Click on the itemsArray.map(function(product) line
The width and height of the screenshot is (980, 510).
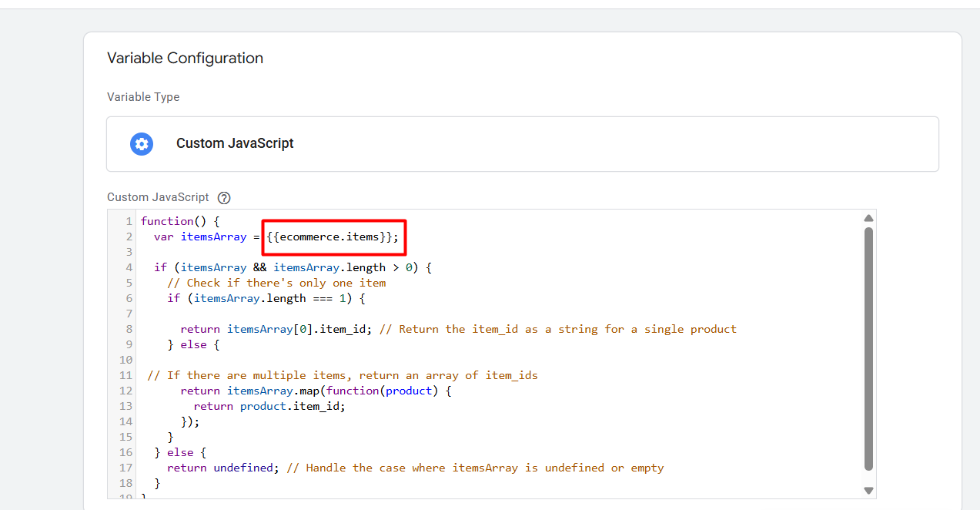tap(316, 391)
